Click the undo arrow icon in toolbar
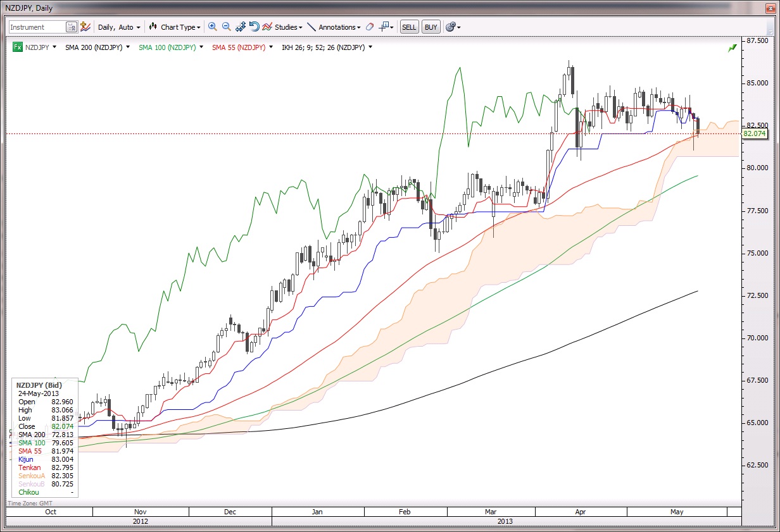Screen dimensions: 780x532 point(255,27)
